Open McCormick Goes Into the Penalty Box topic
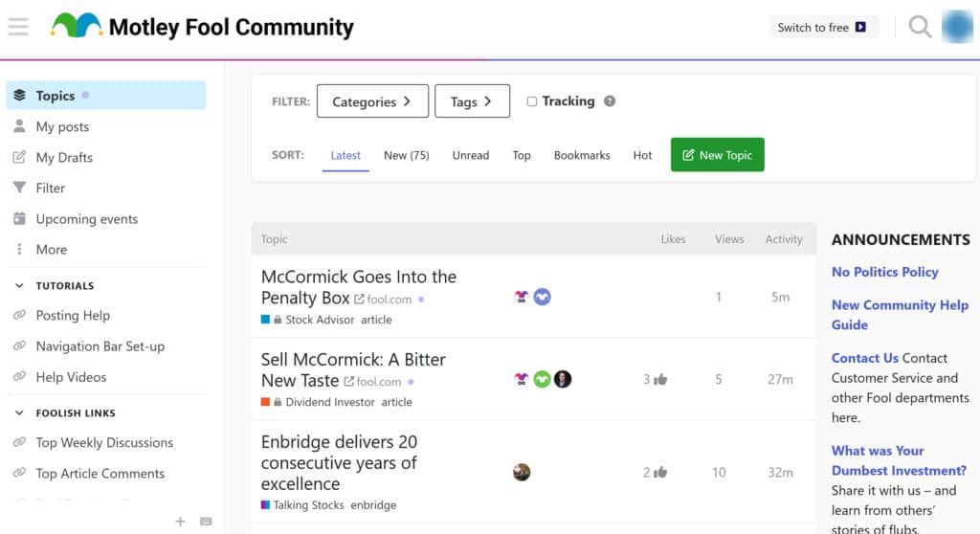 click(x=358, y=287)
